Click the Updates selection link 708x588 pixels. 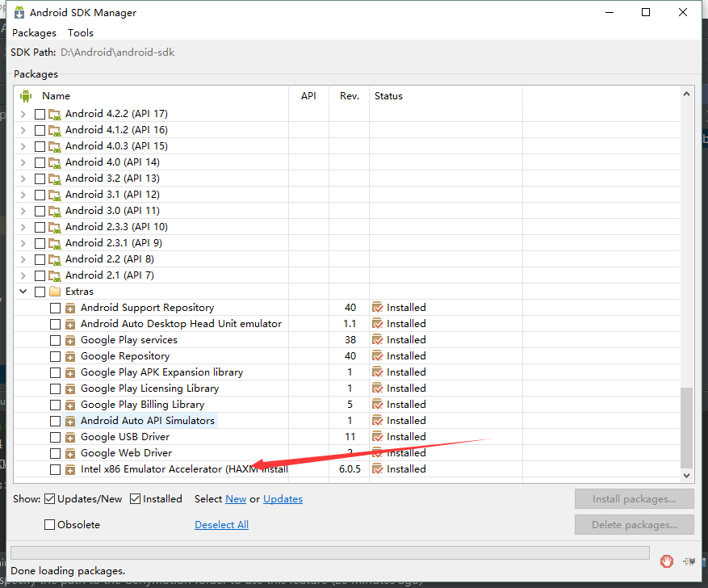tap(283, 499)
